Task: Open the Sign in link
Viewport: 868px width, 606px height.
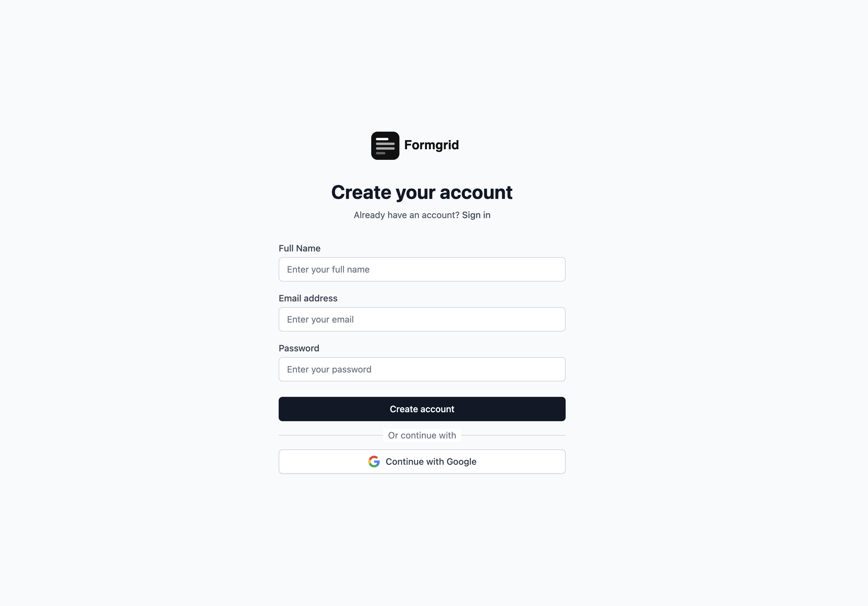Action: [476, 215]
